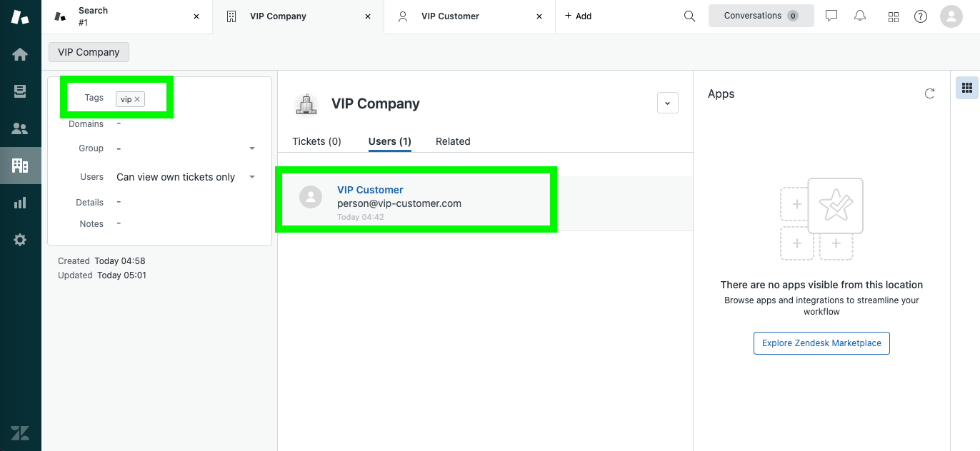Click VIP Customer's avatar icon

(x=310, y=197)
